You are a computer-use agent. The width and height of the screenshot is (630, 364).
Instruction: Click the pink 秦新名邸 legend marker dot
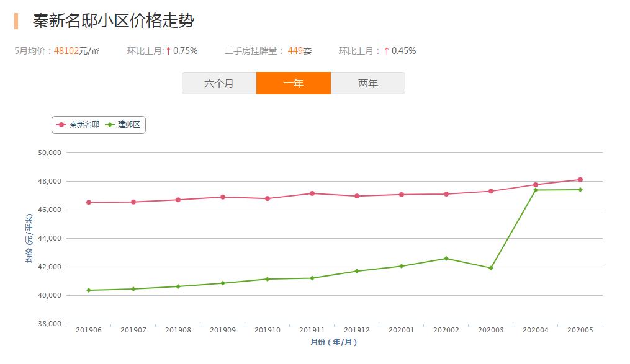click(61, 124)
